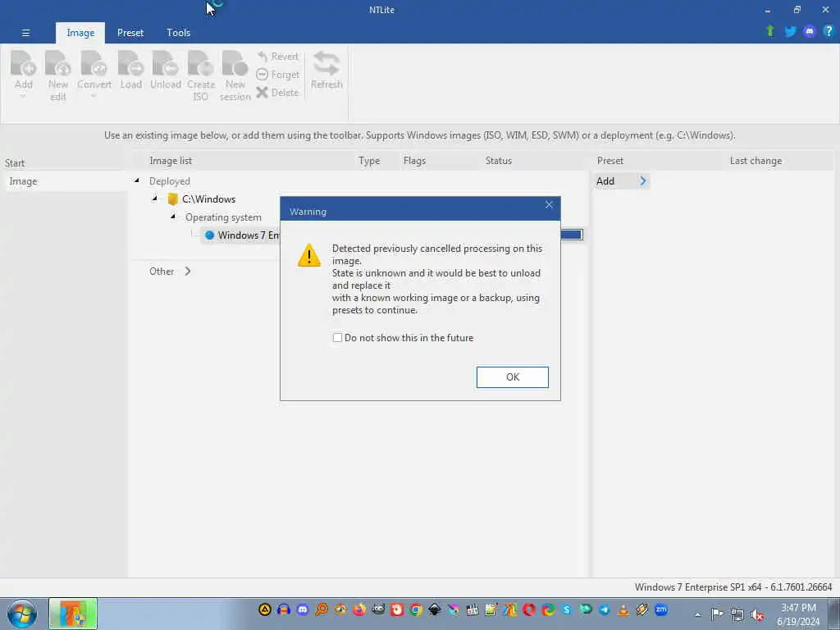This screenshot has height=630, width=840.
Task: Click the Unload image icon
Action: [166, 64]
